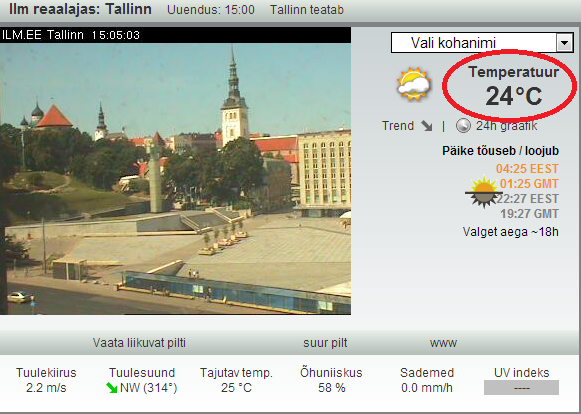Click Uuendus: 15:00 in header
This screenshot has height=414, width=581.
pos(211,10)
